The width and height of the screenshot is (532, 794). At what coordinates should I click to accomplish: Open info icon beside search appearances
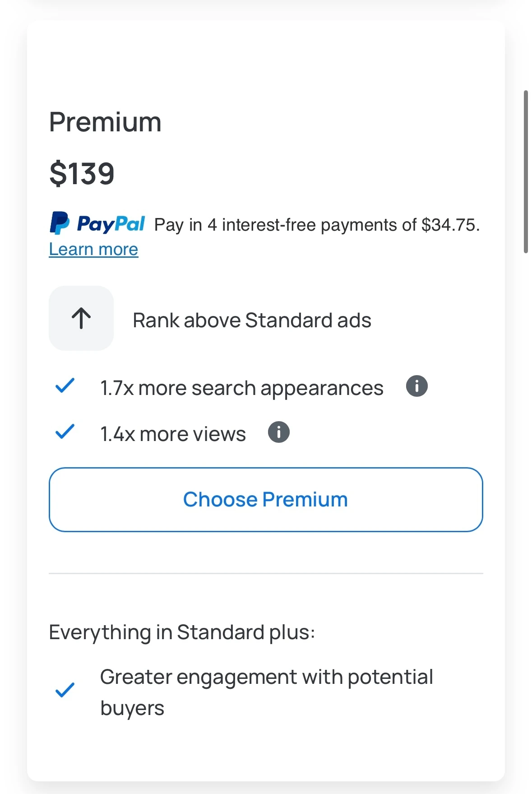pyautogui.click(x=416, y=386)
